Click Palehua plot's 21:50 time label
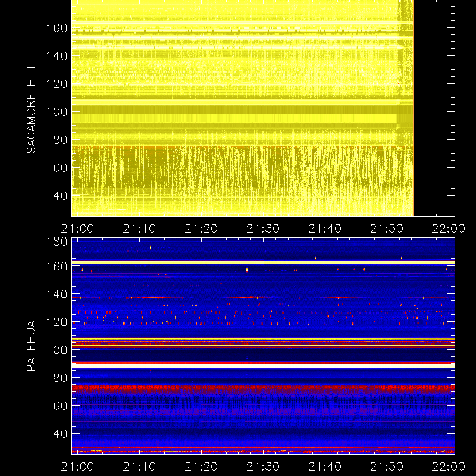Viewport: 476px width, 476px height. tap(387, 466)
